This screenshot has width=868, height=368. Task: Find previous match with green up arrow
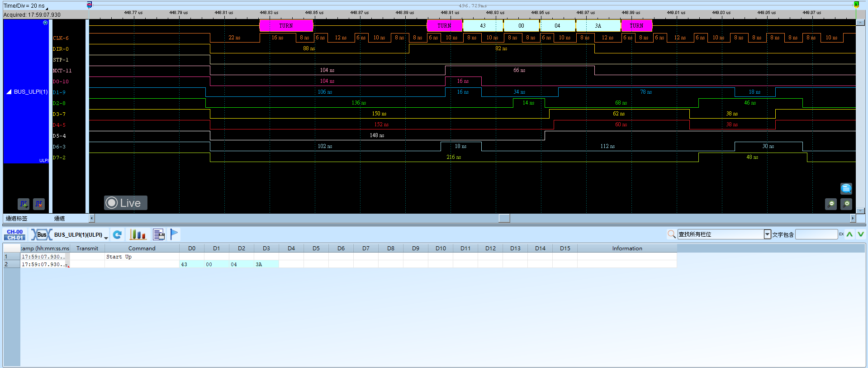click(x=849, y=234)
